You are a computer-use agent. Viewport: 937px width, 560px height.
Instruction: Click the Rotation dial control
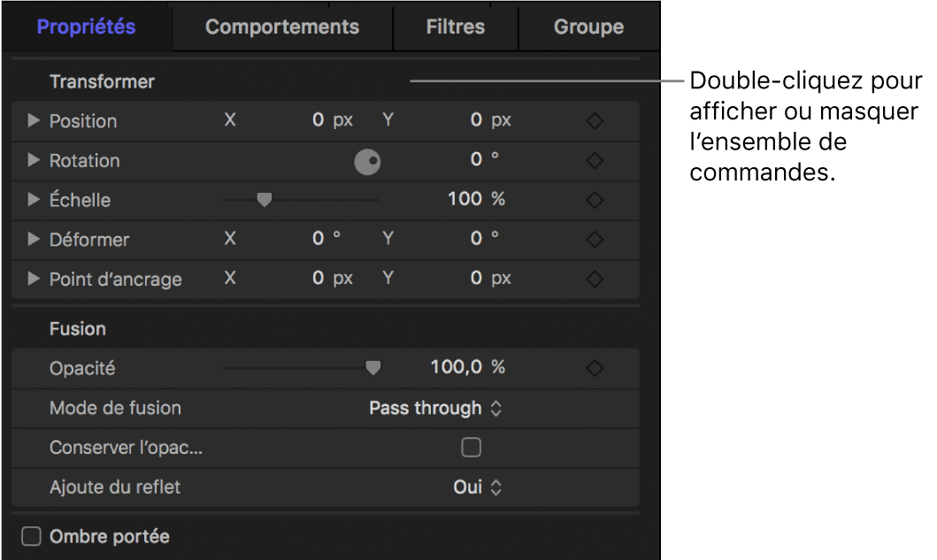367,162
